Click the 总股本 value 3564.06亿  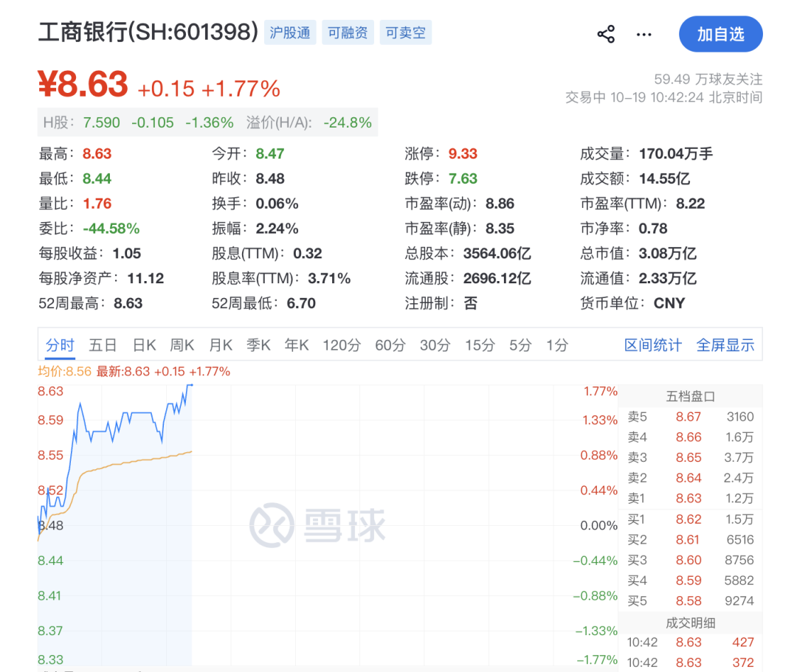point(497,254)
